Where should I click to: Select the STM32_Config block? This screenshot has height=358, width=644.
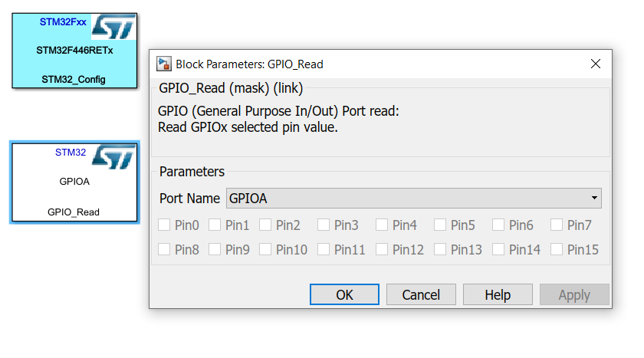(74, 51)
